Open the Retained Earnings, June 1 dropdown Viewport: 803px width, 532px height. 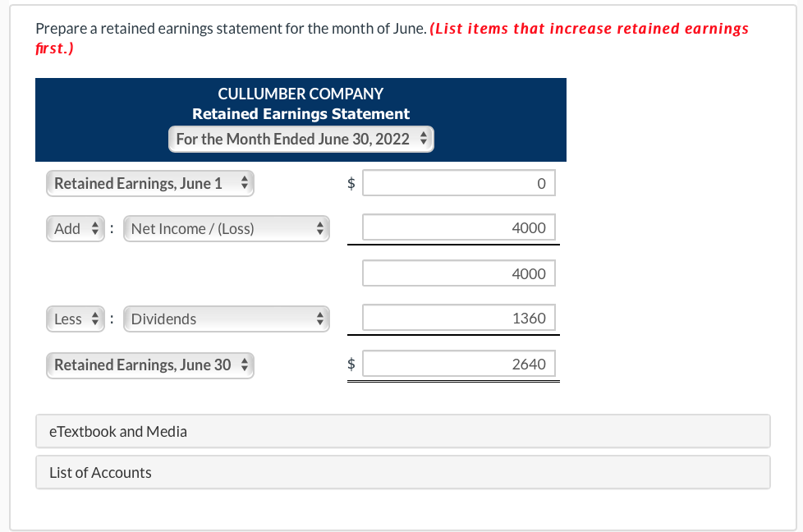click(x=150, y=183)
